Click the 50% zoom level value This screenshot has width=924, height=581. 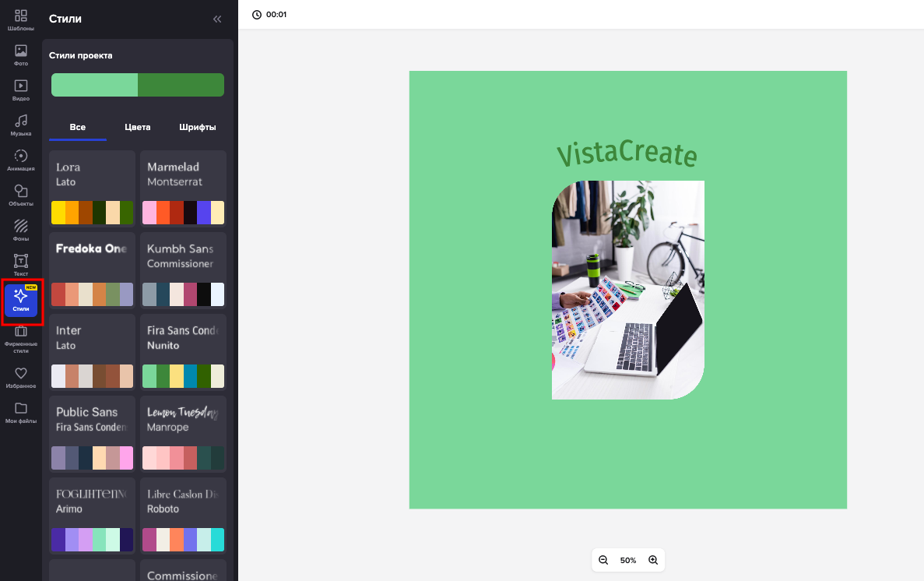coord(628,560)
